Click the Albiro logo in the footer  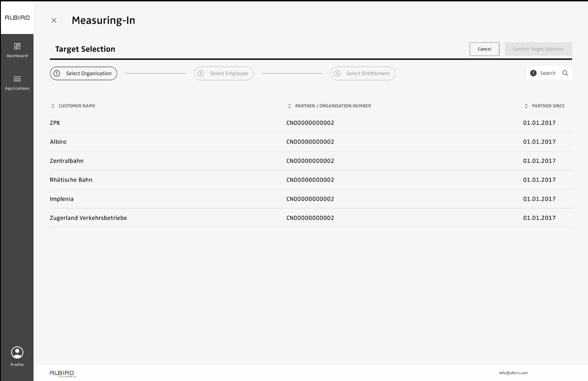point(62,373)
